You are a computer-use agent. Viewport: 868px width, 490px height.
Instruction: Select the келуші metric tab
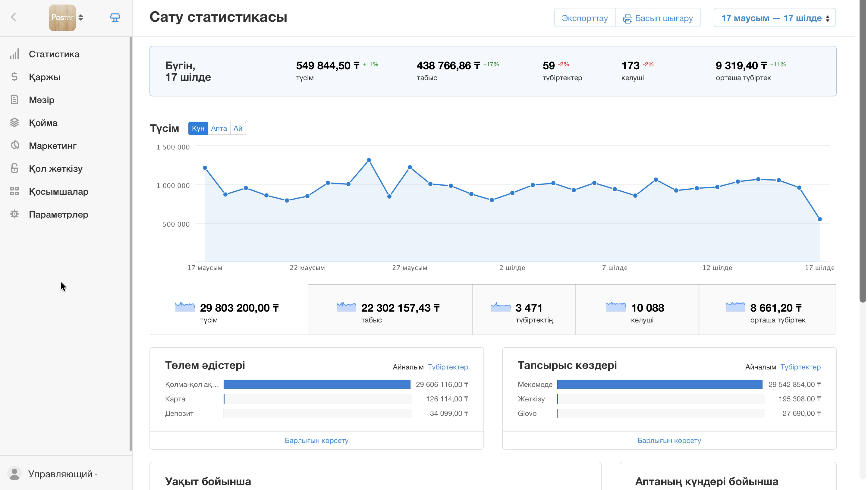[x=637, y=310]
